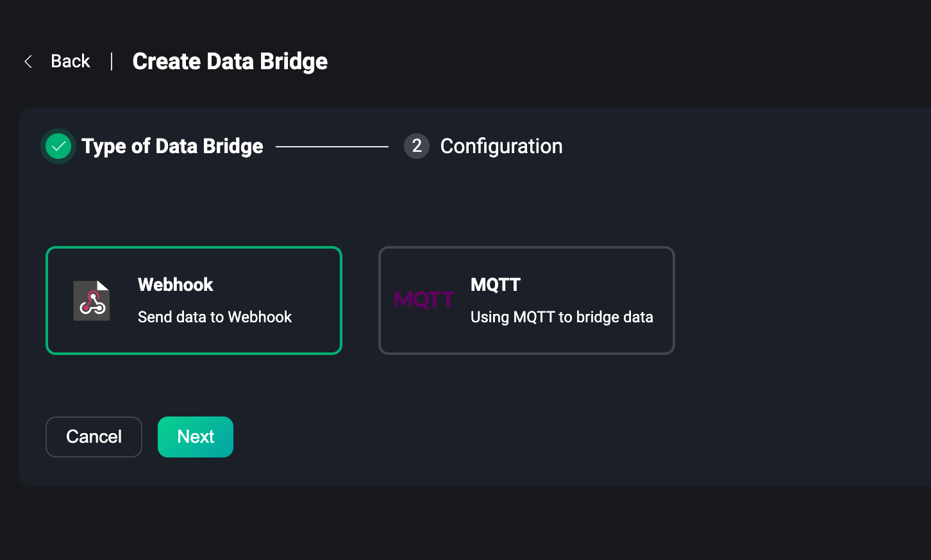Click the back chevron arrow icon
This screenshot has width=931, height=560.
click(x=28, y=62)
